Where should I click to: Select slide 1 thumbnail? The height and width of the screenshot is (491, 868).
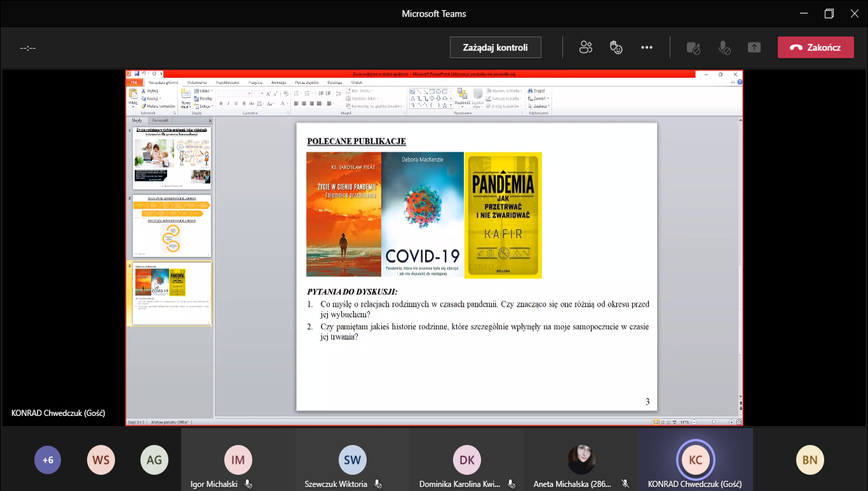[172, 157]
